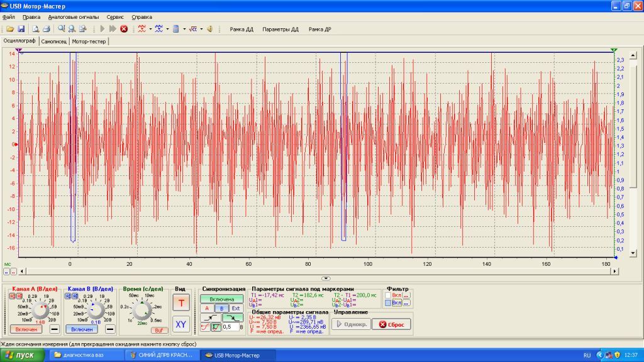Switch view to XY mode
The height and width of the screenshot is (362, 644).
click(x=180, y=324)
